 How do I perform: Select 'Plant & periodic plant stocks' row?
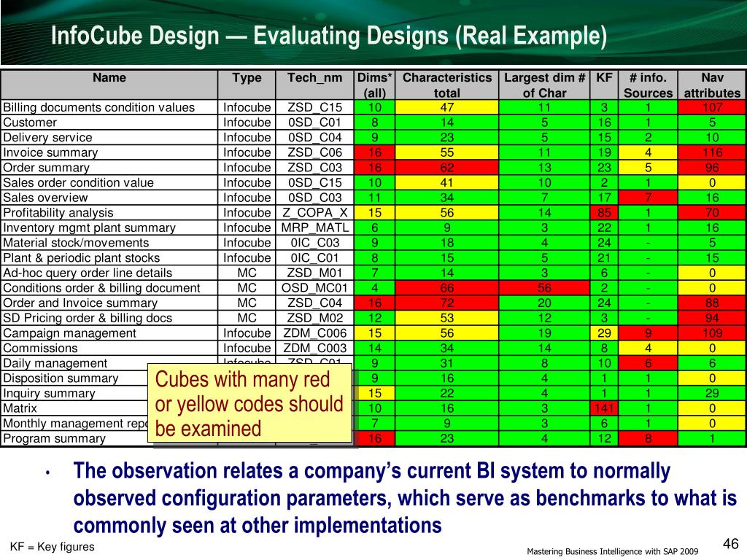pos(82,258)
